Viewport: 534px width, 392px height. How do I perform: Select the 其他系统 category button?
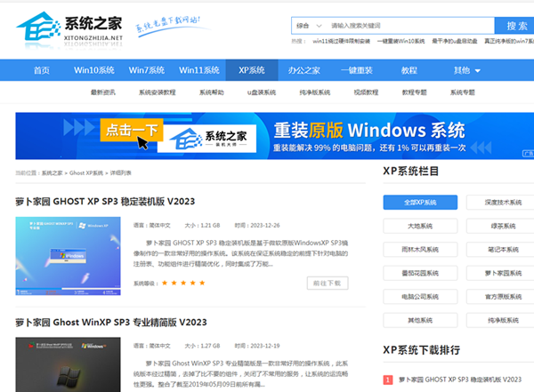click(x=420, y=320)
